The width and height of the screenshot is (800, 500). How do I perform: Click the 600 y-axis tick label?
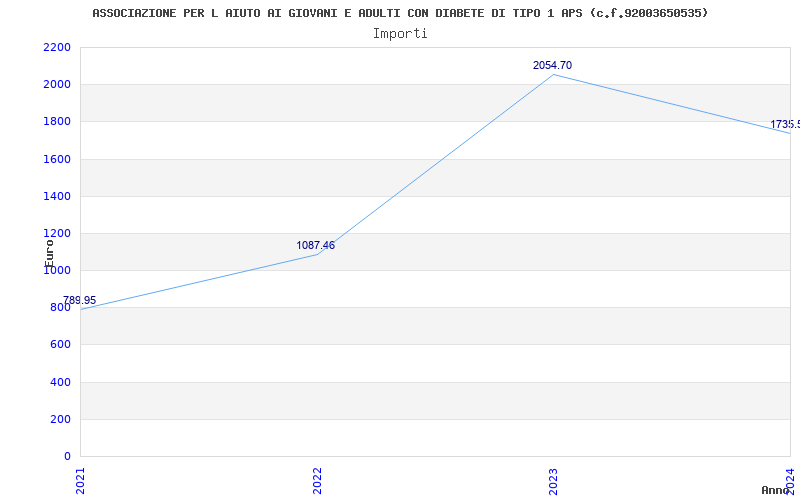point(61,345)
